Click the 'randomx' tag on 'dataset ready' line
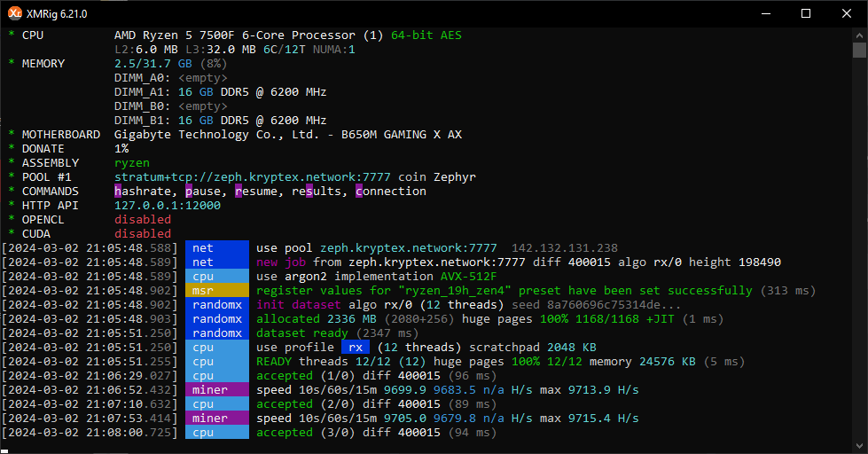Image resolution: width=868 pixels, height=454 pixels. [217, 333]
